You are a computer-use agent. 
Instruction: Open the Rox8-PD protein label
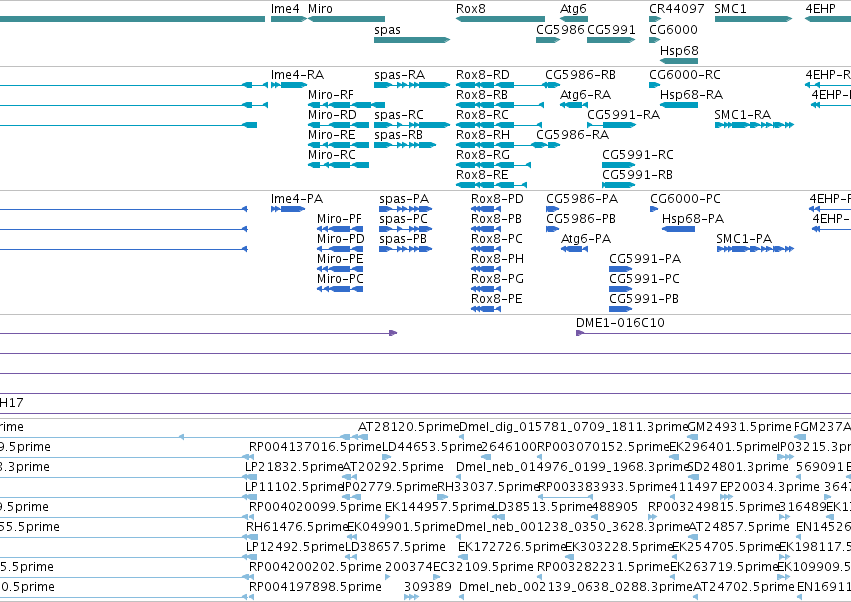coord(497,199)
